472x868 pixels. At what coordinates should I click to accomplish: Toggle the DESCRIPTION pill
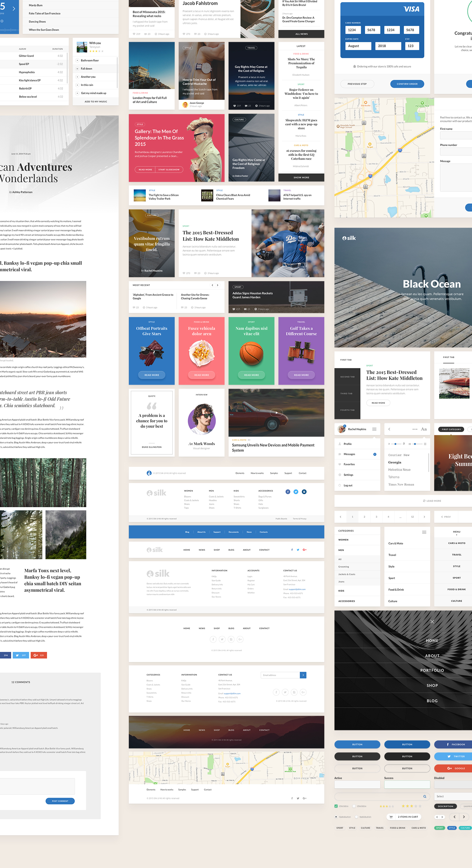coord(445,806)
